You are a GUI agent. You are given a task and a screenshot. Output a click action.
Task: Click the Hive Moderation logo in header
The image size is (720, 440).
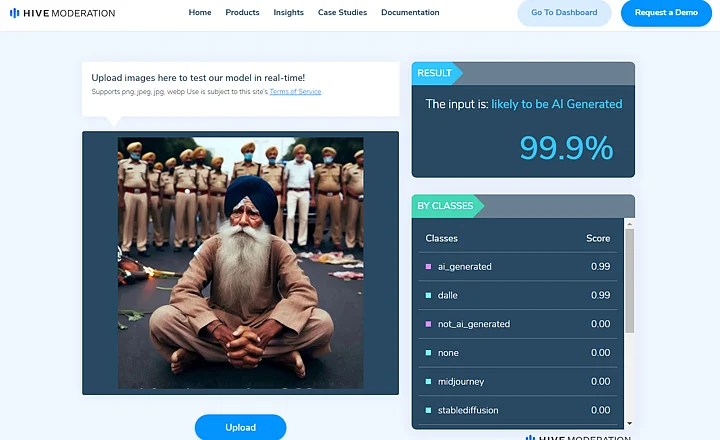coord(62,13)
